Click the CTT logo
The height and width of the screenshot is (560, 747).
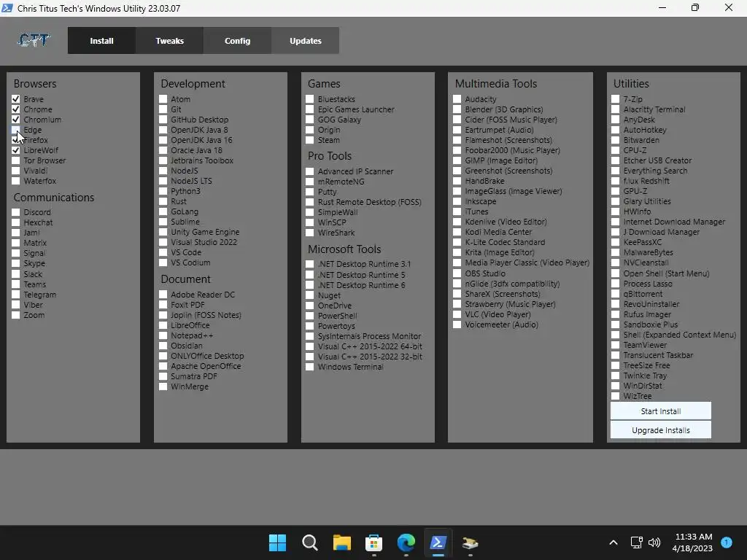(x=34, y=41)
